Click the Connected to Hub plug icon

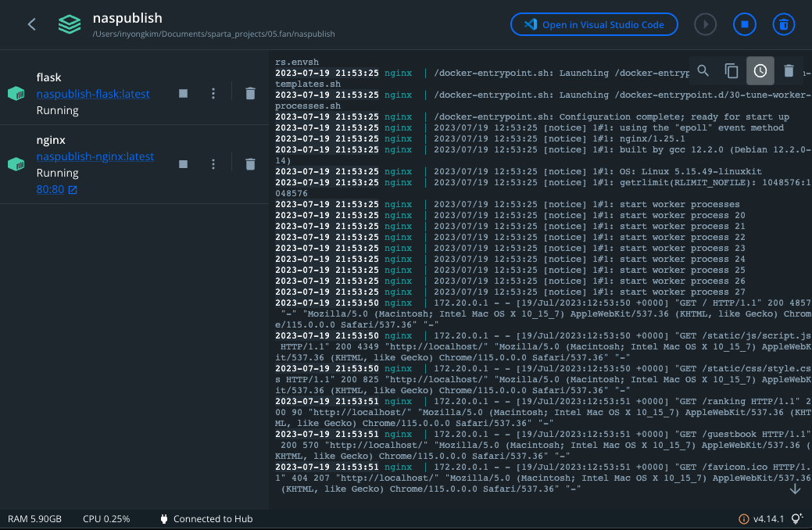click(164, 519)
